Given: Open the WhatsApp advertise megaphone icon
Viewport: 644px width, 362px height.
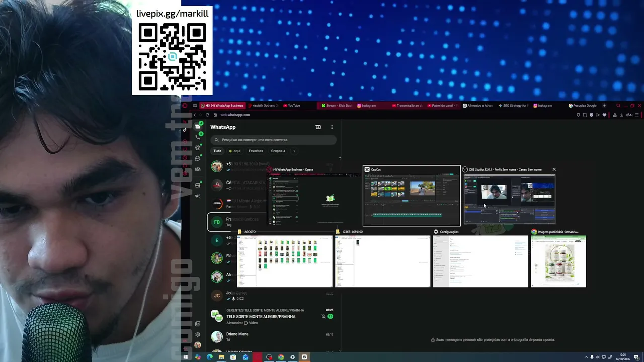Looking at the screenshot, I should pos(198,196).
